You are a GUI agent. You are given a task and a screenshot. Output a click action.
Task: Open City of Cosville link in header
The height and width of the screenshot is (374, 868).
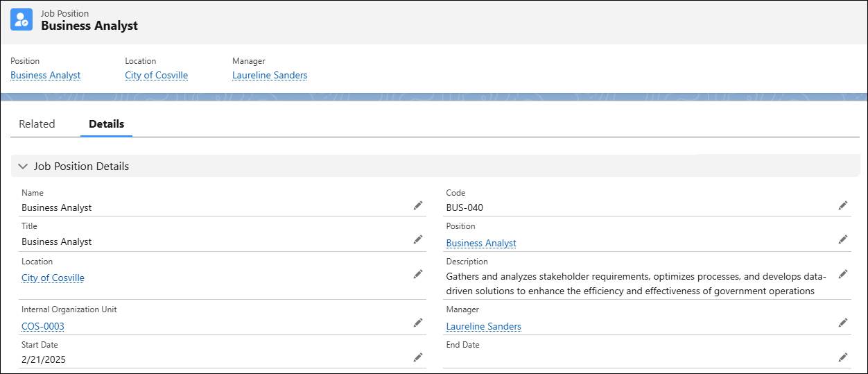pyautogui.click(x=156, y=75)
